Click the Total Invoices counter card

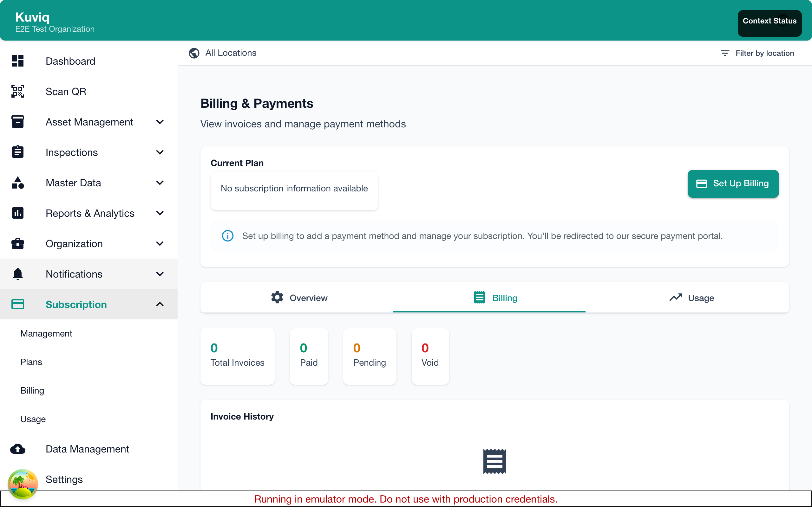click(237, 356)
